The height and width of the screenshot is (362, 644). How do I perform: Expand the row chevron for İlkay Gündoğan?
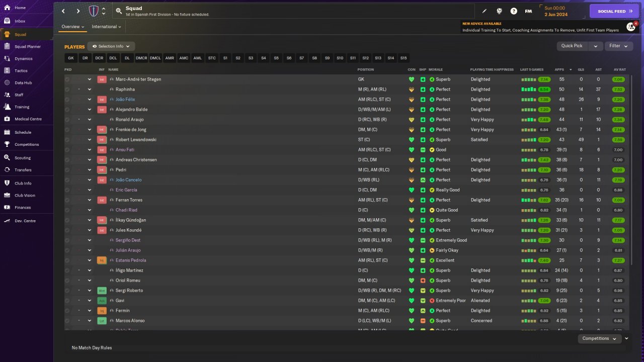coord(90,220)
